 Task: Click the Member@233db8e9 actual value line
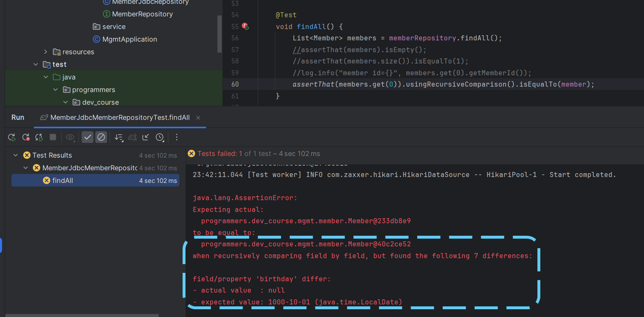[x=306, y=221]
